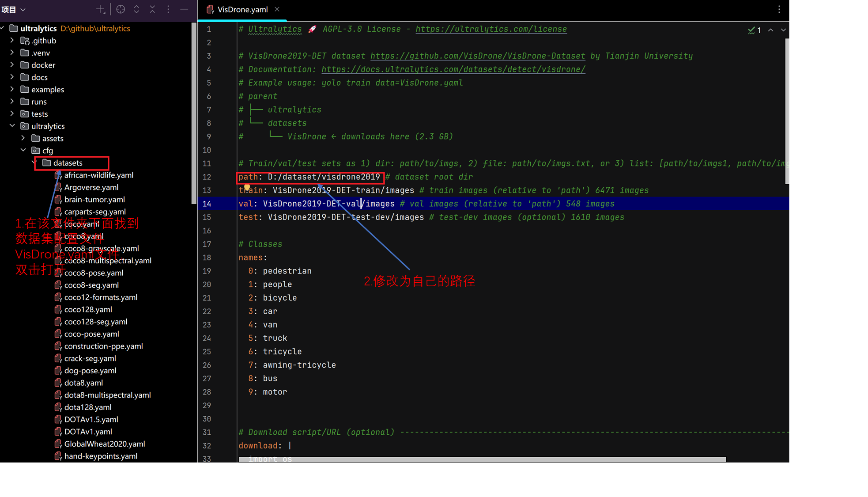
Task: Expand the docker folder
Action: 12,65
